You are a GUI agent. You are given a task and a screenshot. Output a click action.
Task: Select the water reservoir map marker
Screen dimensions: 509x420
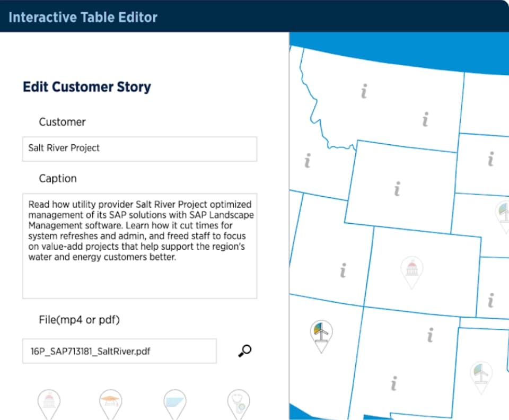pos(175,403)
